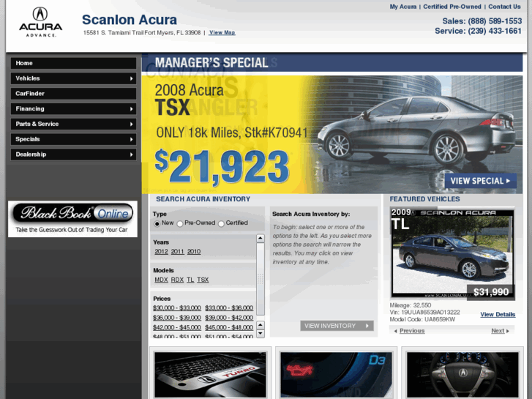This screenshot has height=399, width=532.
Task: Click the $21,923 special price
Action: 222,168
